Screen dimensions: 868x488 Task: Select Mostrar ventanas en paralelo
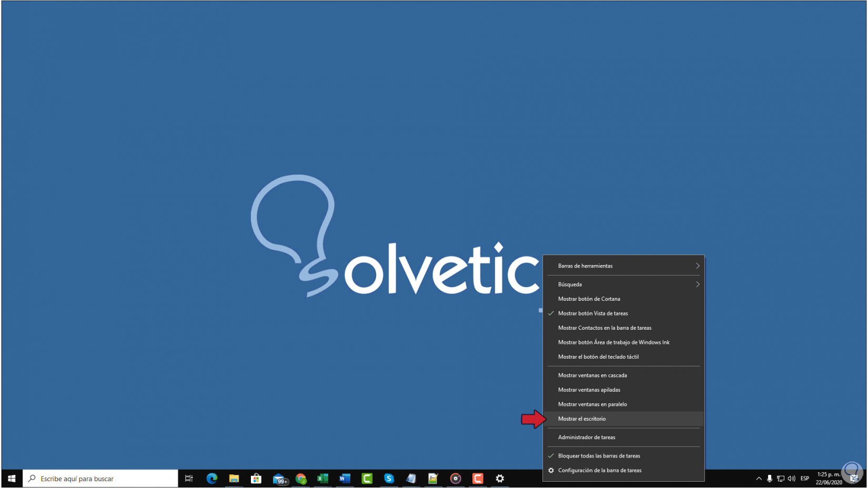(623, 404)
